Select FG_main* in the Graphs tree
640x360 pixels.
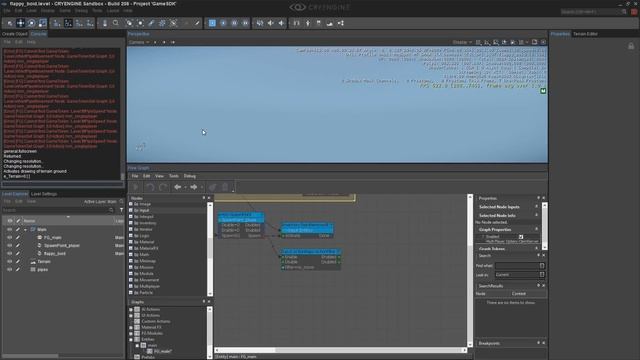(162, 351)
